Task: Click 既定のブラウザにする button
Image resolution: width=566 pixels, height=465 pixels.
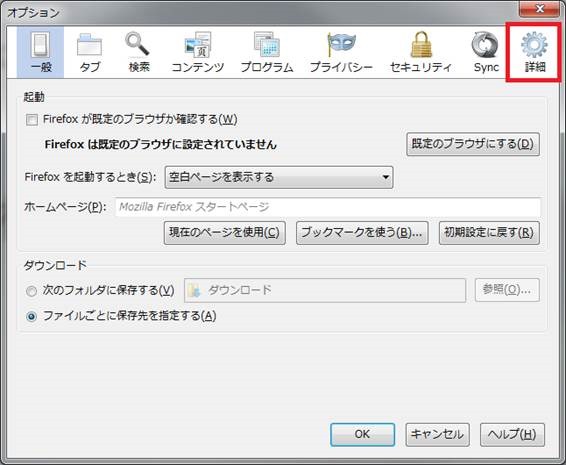Action: (473, 144)
